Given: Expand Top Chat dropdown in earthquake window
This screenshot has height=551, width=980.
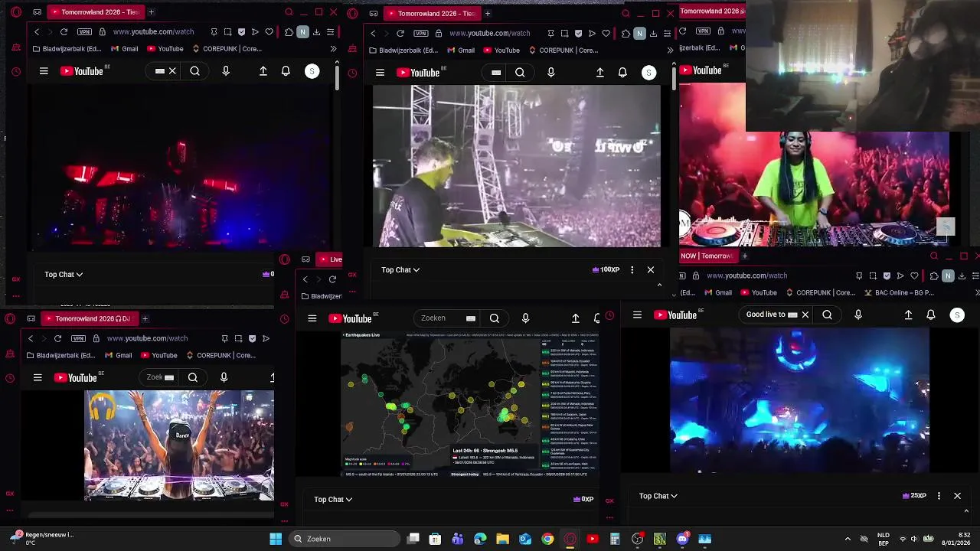Looking at the screenshot, I should click(333, 499).
